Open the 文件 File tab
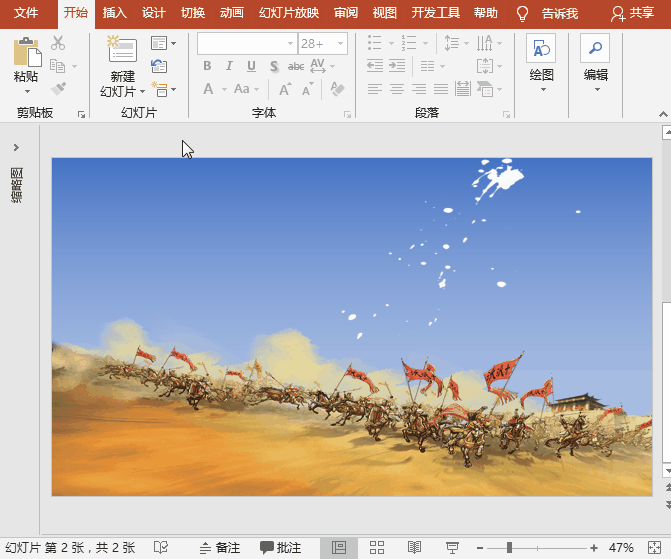Viewport: 671px width, 559px height. [26, 13]
